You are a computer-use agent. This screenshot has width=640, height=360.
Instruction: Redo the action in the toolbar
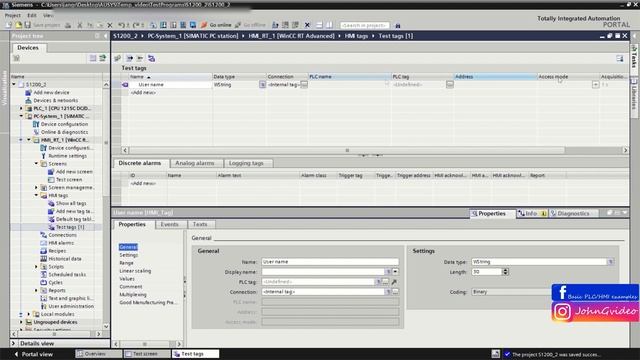[136, 25]
